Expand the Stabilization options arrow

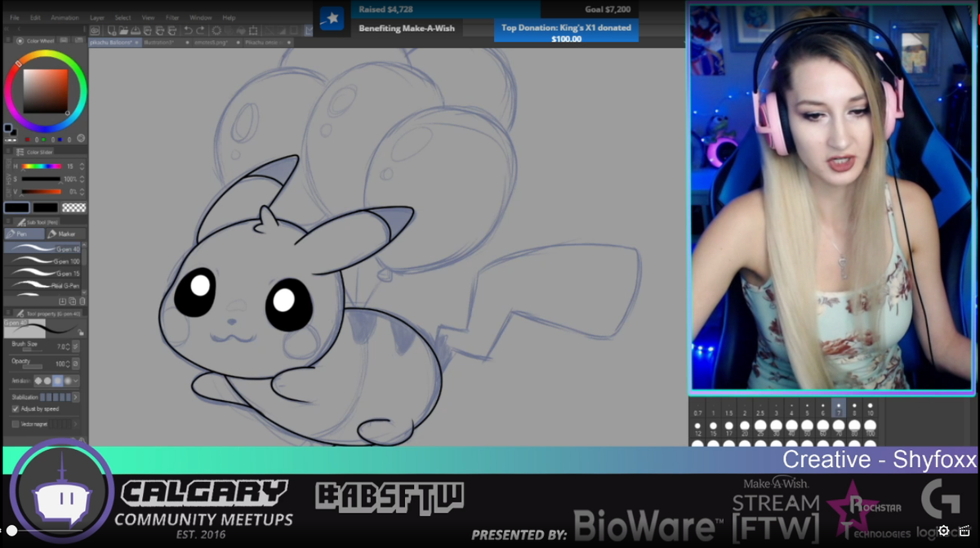tap(75, 397)
